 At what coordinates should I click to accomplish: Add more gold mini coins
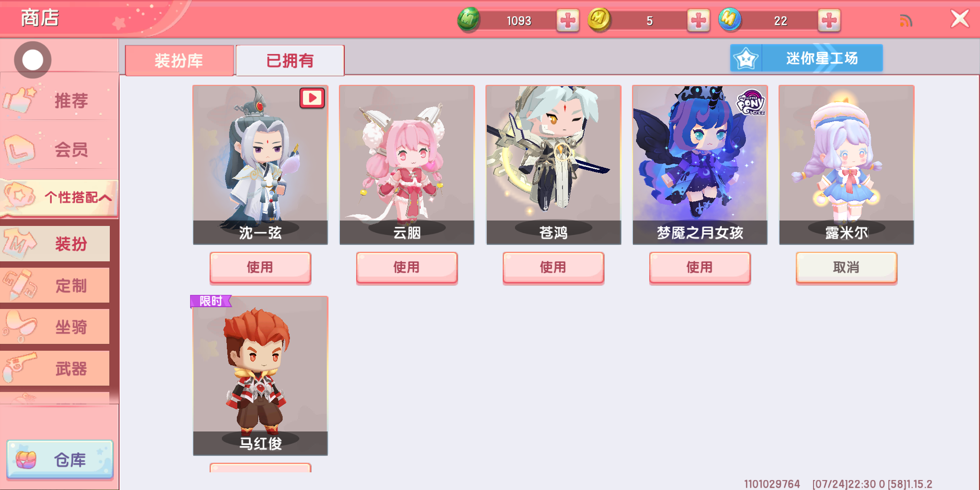[698, 20]
